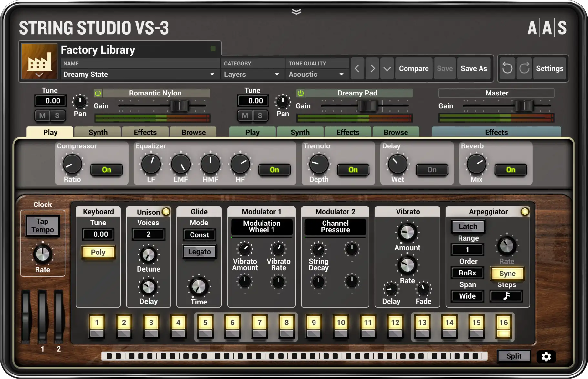588x379 pixels.
Task: Click the undo arrow icon
Action: tap(507, 68)
